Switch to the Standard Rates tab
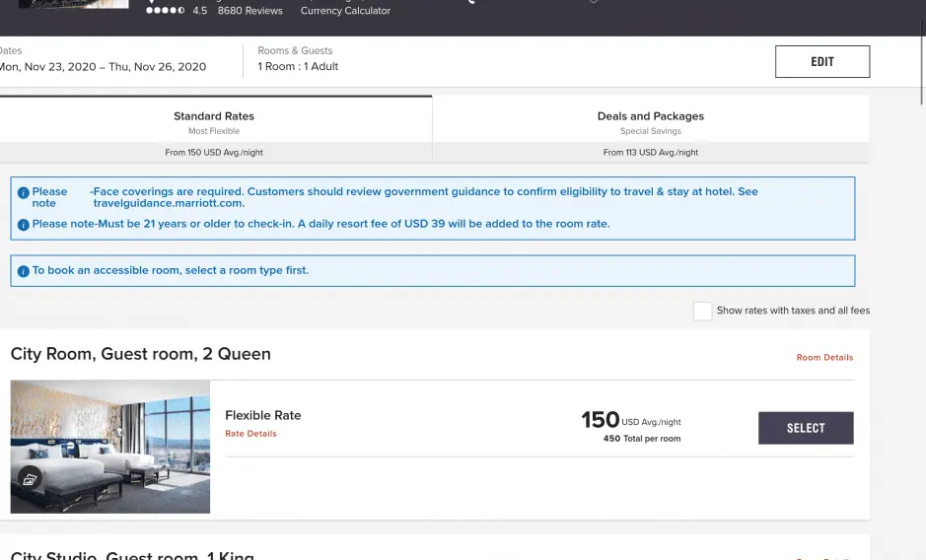Screen dimensions: 926x560 tap(214, 129)
